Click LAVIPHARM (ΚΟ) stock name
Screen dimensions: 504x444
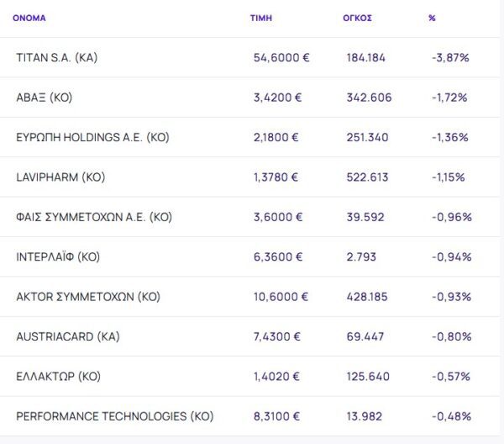(60, 177)
